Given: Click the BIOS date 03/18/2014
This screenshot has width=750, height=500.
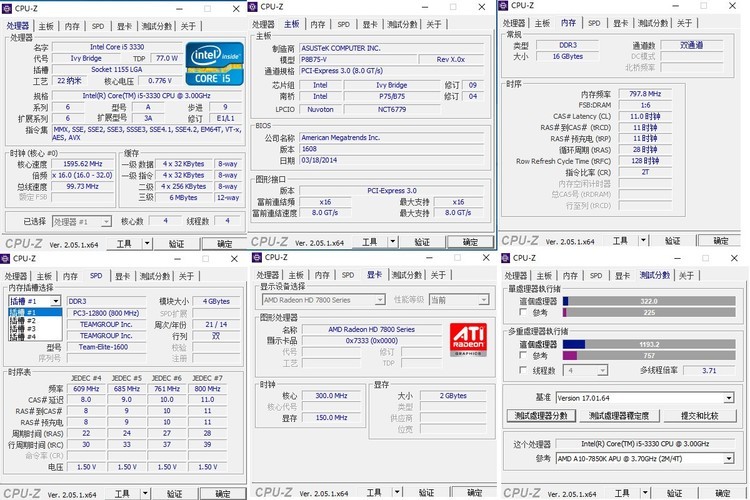Looking at the screenshot, I should point(391,160).
